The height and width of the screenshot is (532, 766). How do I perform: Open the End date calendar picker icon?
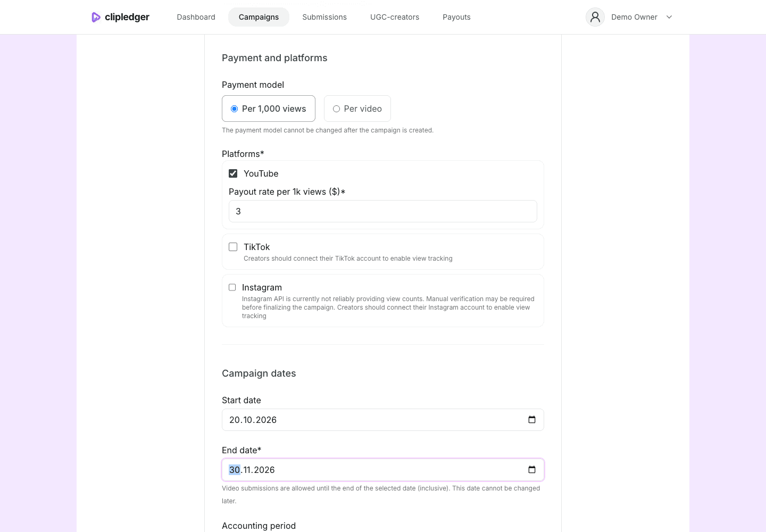(x=532, y=470)
